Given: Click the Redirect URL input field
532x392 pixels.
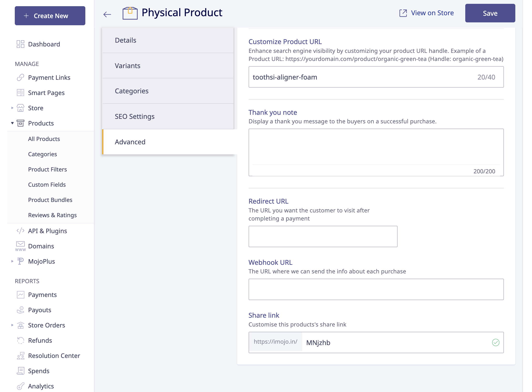Looking at the screenshot, I should point(323,236).
